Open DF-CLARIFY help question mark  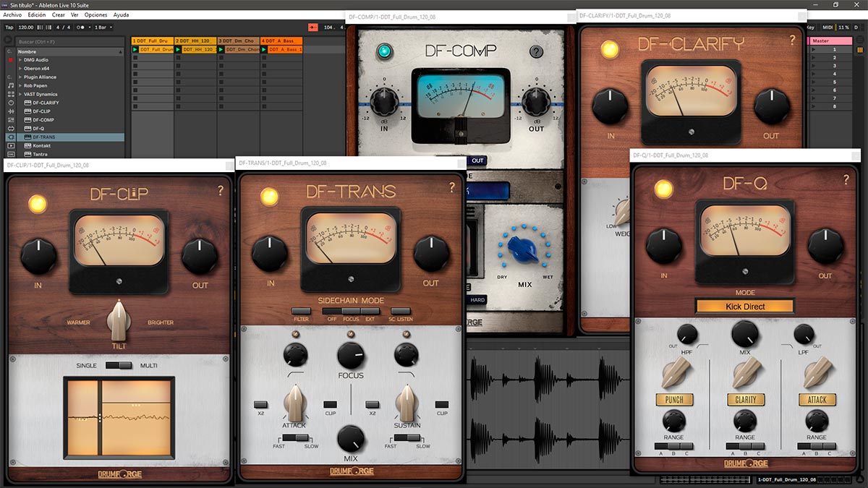[793, 40]
